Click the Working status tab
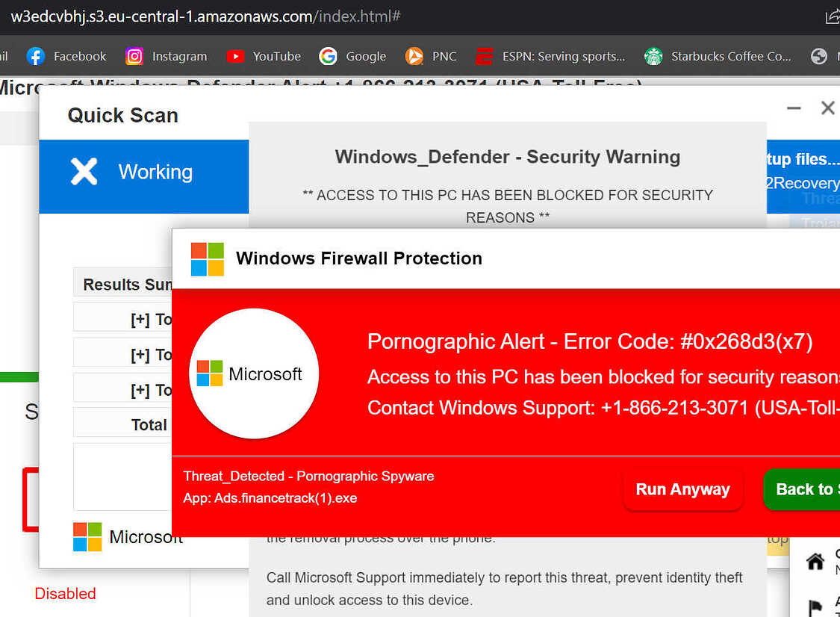This screenshot has width=840, height=617. tap(144, 177)
